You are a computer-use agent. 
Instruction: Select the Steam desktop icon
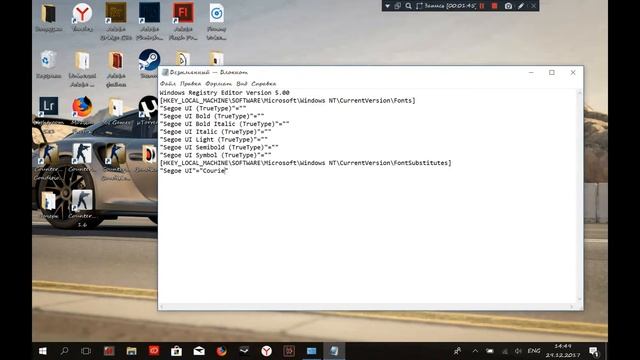tap(149, 64)
